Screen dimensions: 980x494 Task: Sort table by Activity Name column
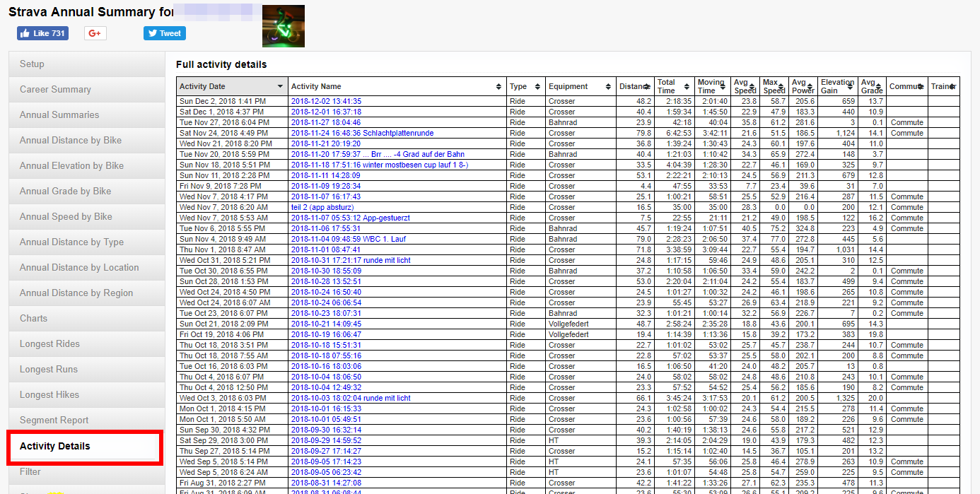click(x=397, y=86)
